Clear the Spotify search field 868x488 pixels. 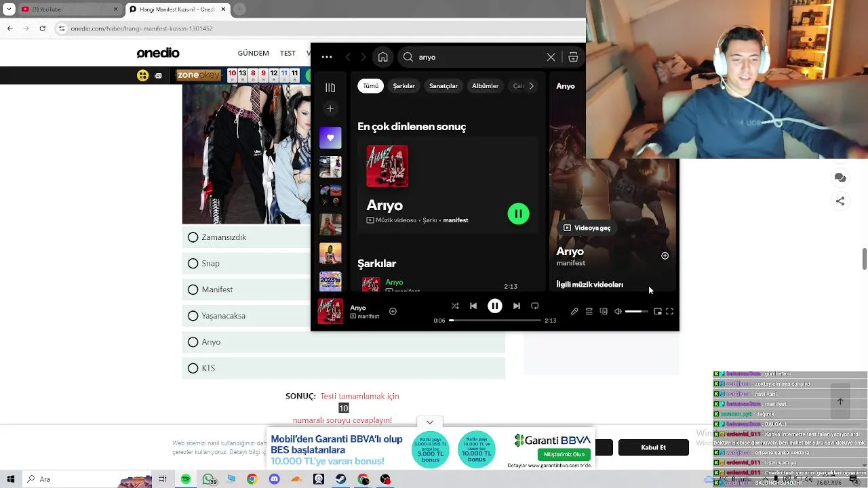[x=551, y=58]
